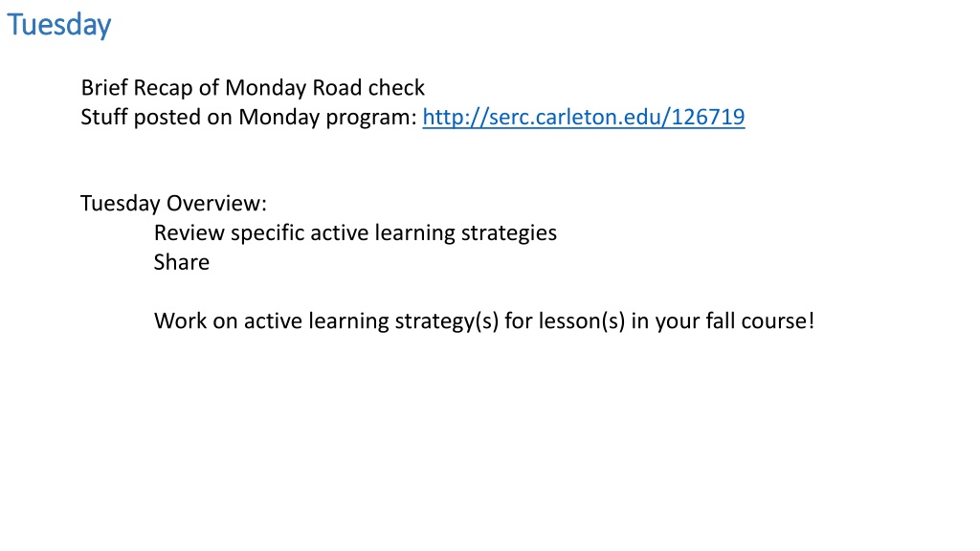Click the Tuesday Overview: heading
Image resolution: width=980 pixels, height=551 pixels.
tap(173, 203)
